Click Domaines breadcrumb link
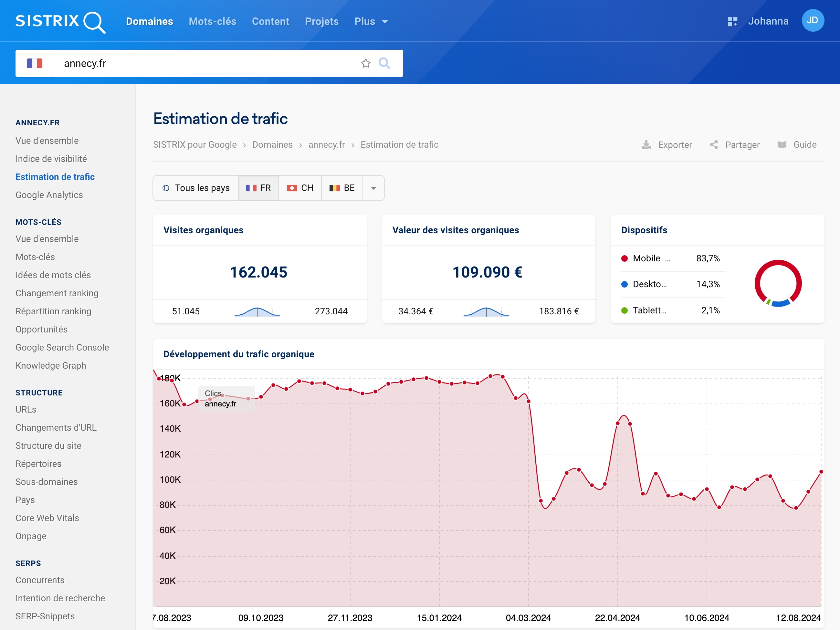The width and height of the screenshot is (840, 630). click(272, 145)
